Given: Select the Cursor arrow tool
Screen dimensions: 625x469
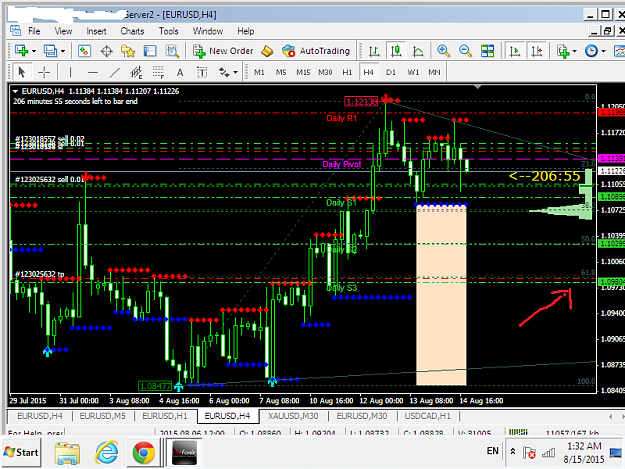Looking at the screenshot, I should (x=22, y=72).
